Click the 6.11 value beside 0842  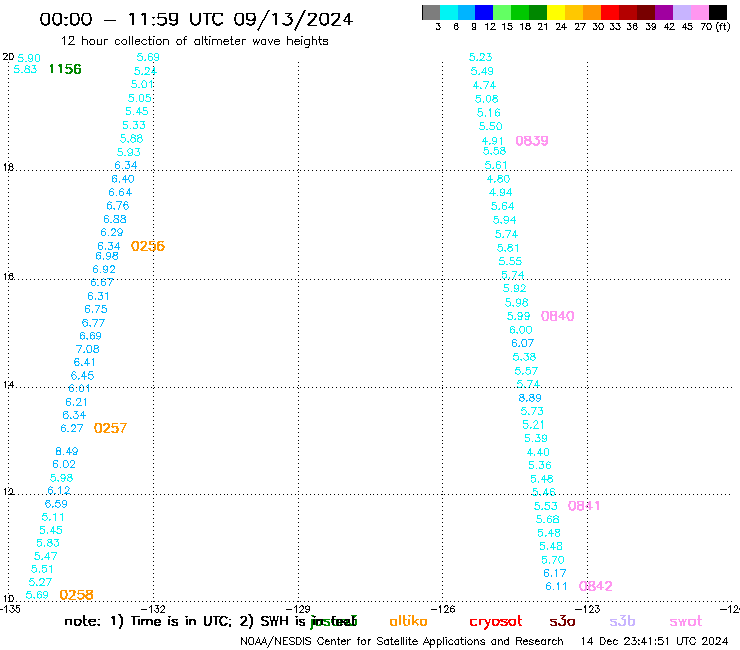click(556, 586)
